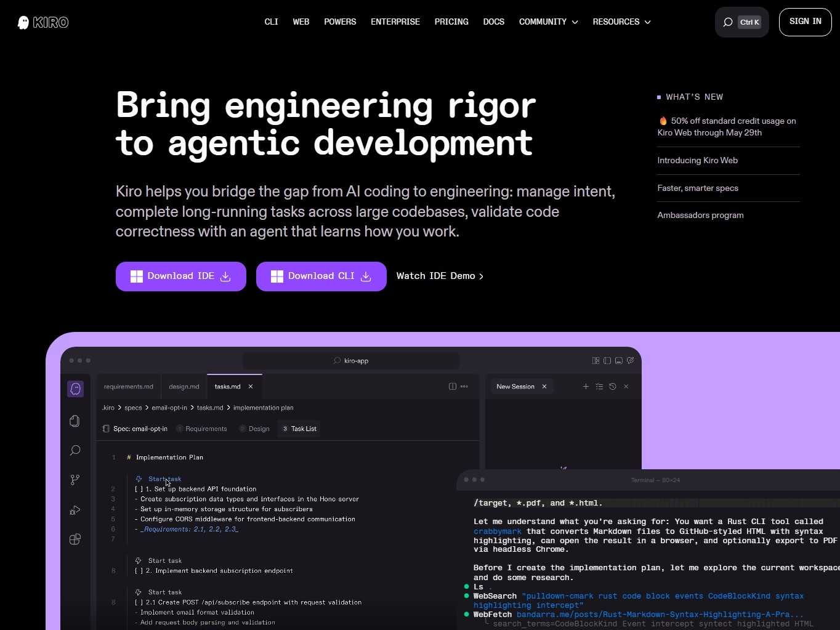Check the box for task 2.1 Create POST endpoint
This screenshot has height=630, width=840.
139,602
